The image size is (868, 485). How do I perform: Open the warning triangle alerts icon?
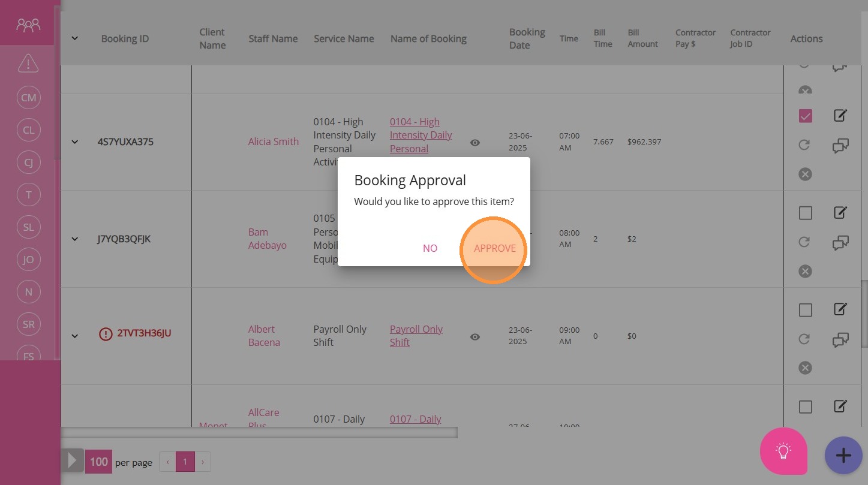click(28, 63)
